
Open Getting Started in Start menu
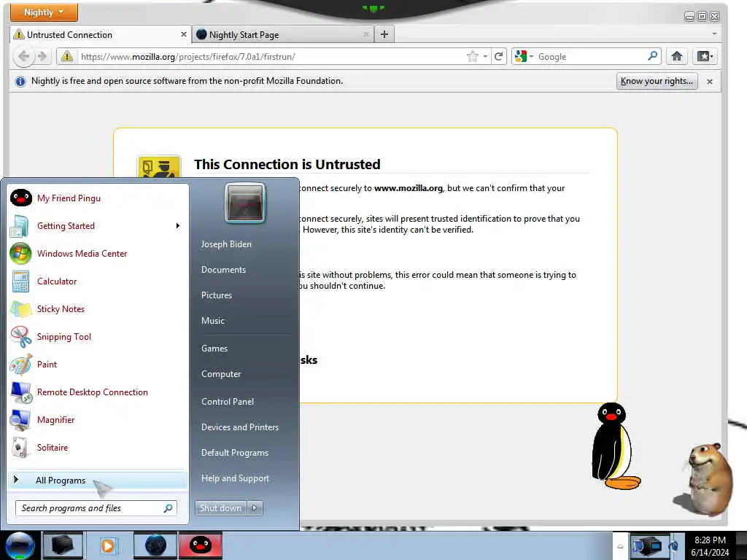pyautogui.click(x=97, y=226)
